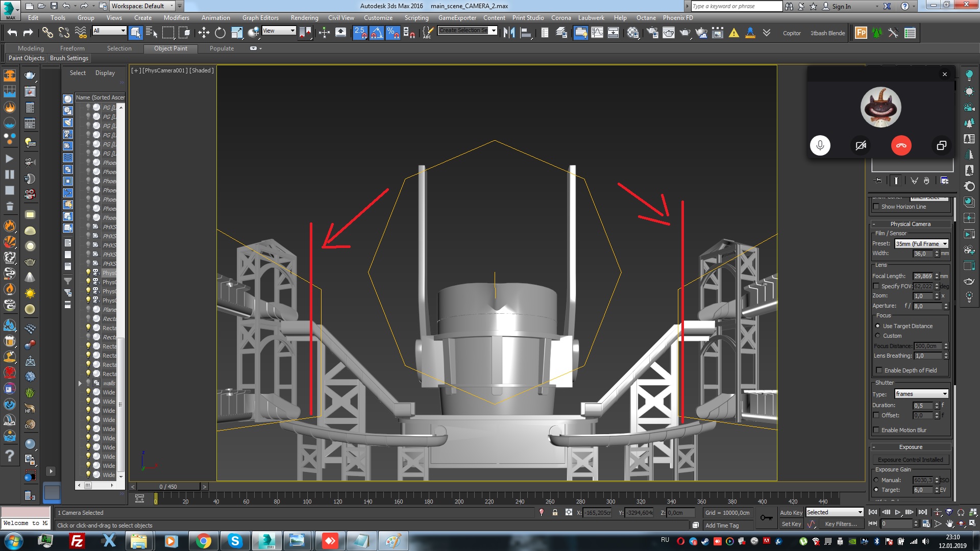This screenshot has height=551, width=980.
Task: Select the Move transform tool
Action: pos(204,33)
